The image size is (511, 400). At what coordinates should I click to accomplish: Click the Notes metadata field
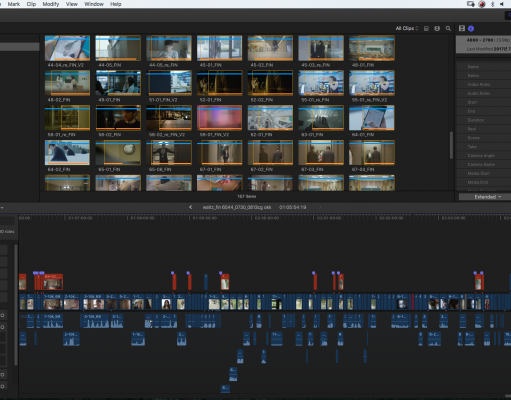pos(484,76)
